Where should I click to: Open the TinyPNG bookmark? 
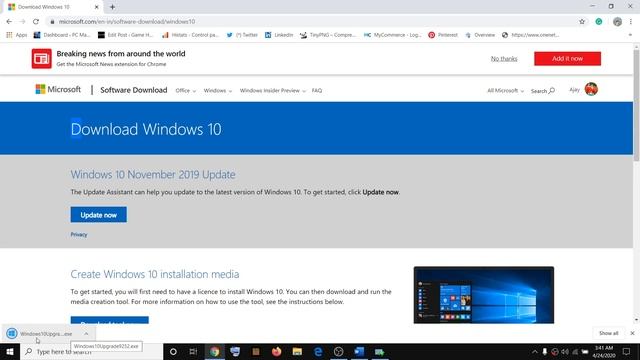tap(328, 35)
